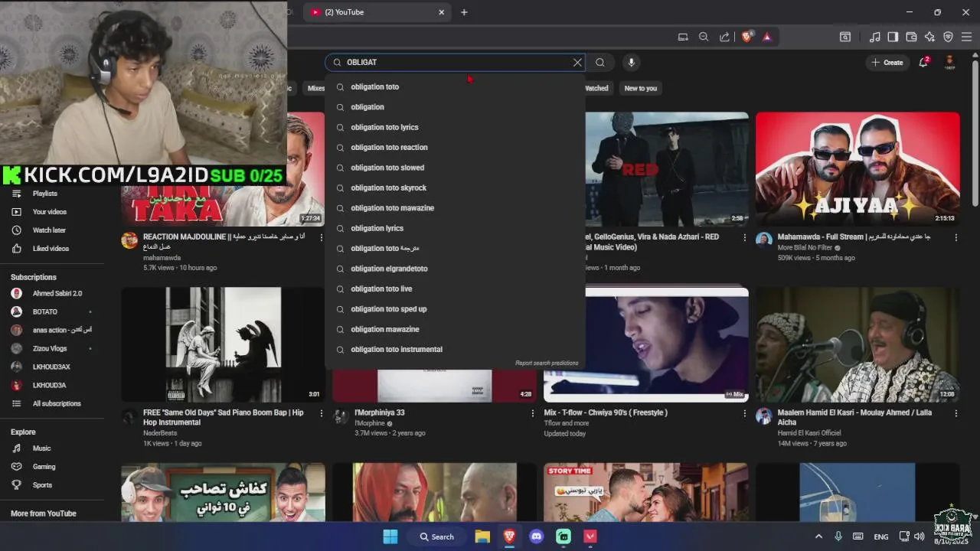Click 'Report search predictions' link
Image resolution: width=980 pixels, height=551 pixels.
click(x=547, y=364)
